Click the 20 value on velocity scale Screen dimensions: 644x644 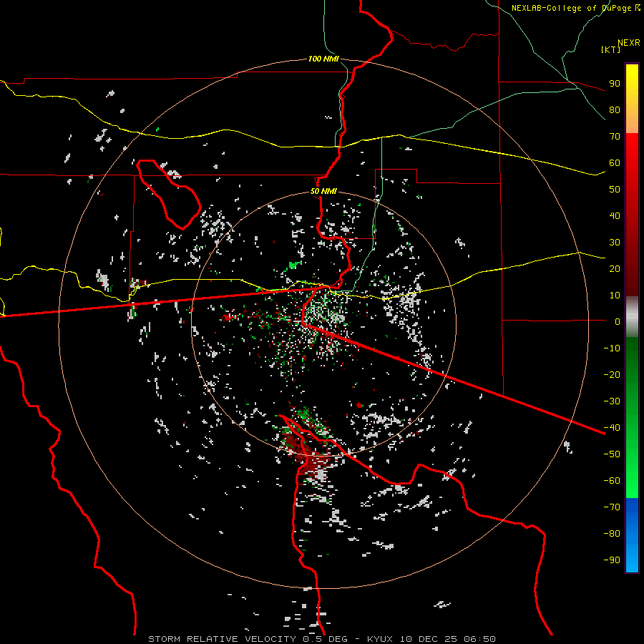(x=615, y=268)
